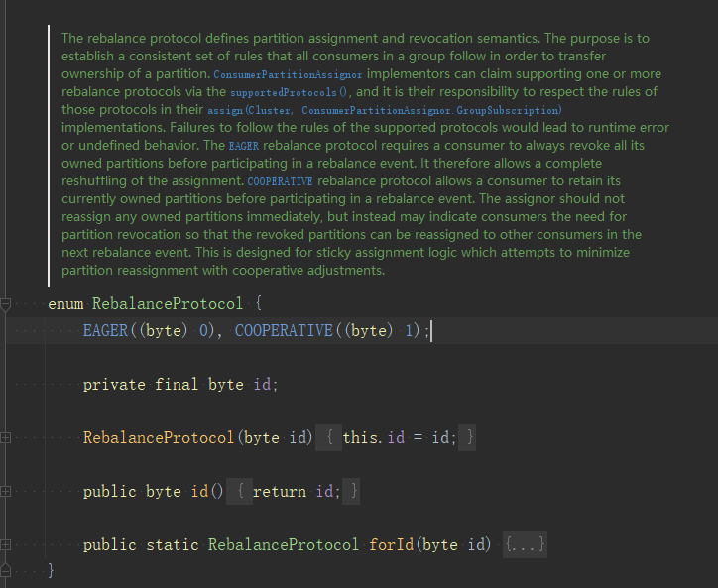Open the ConsumerPartitionAssignor doc link
Screen dimensions: 718x588
click(288, 74)
